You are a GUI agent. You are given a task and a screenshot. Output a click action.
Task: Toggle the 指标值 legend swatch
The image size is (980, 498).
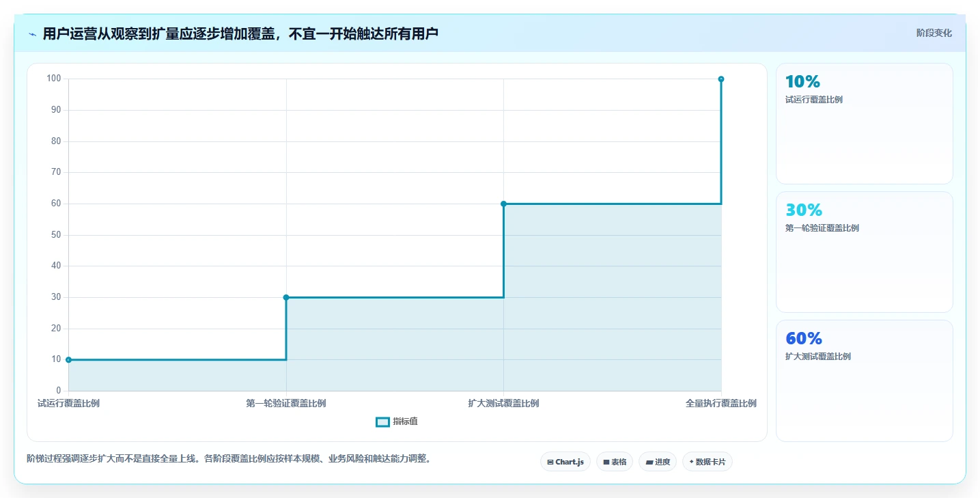coord(382,422)
